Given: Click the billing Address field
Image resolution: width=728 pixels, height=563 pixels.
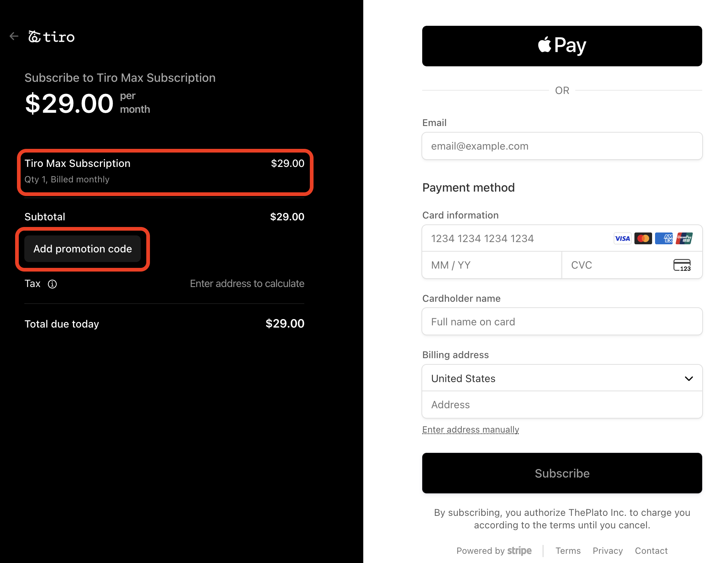Looking at the screenshot, I should (x=562, y=405).
